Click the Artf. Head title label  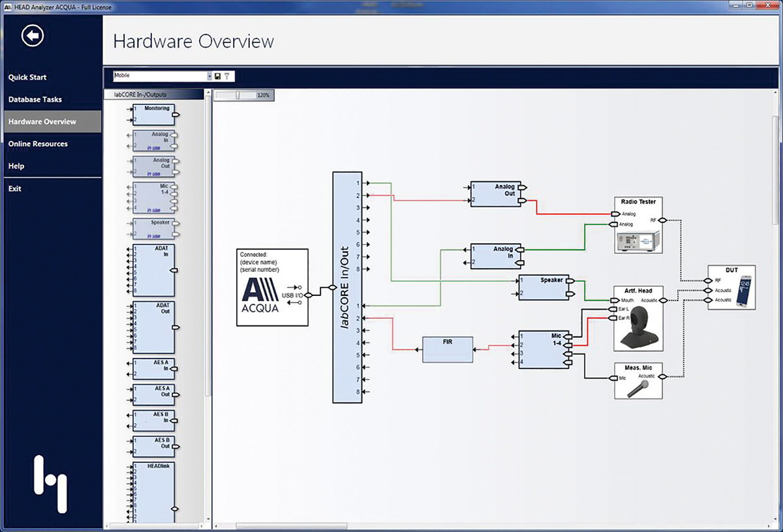pyautogui.click(x=639, y=290)
